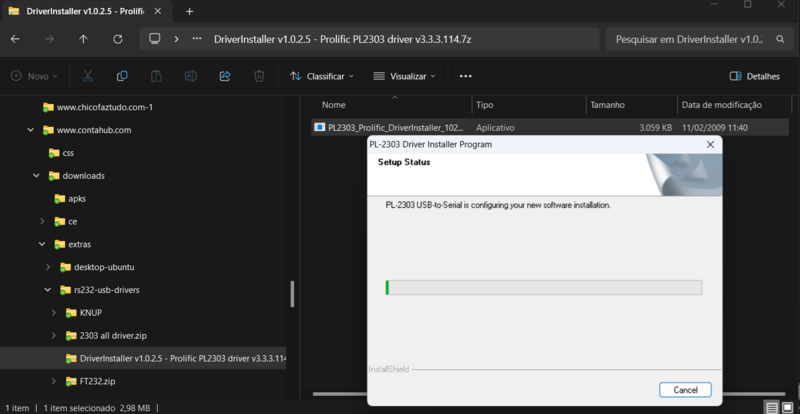Select rs232-usb-drivers folder in tree
Viewport: 800px width, 414px height.
pos(107,290)
